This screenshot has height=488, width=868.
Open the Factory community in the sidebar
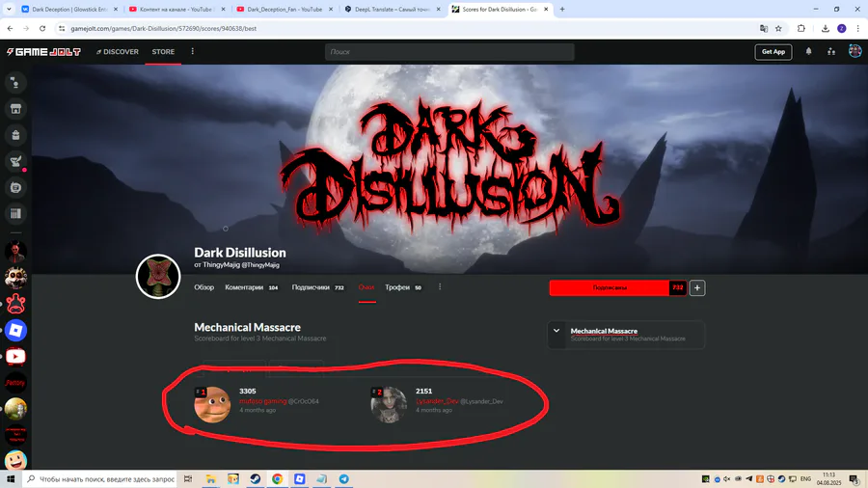[15, 382]
